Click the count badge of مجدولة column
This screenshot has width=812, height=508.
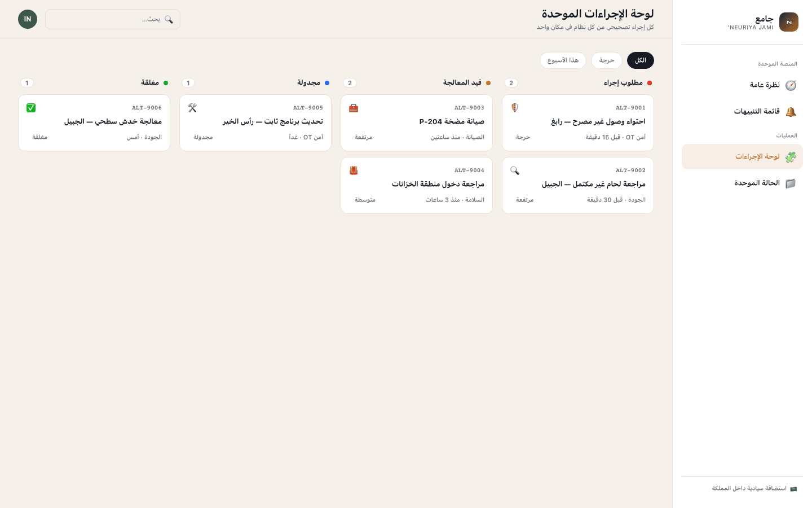pos(188,83)
